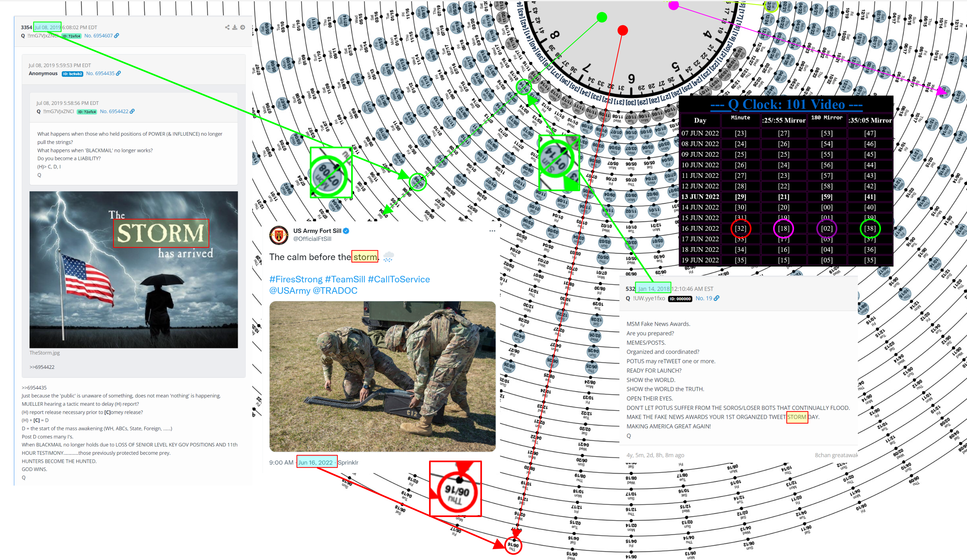Click the ID: 72efc4 badge beside No. 6954422

coord(87,112)
